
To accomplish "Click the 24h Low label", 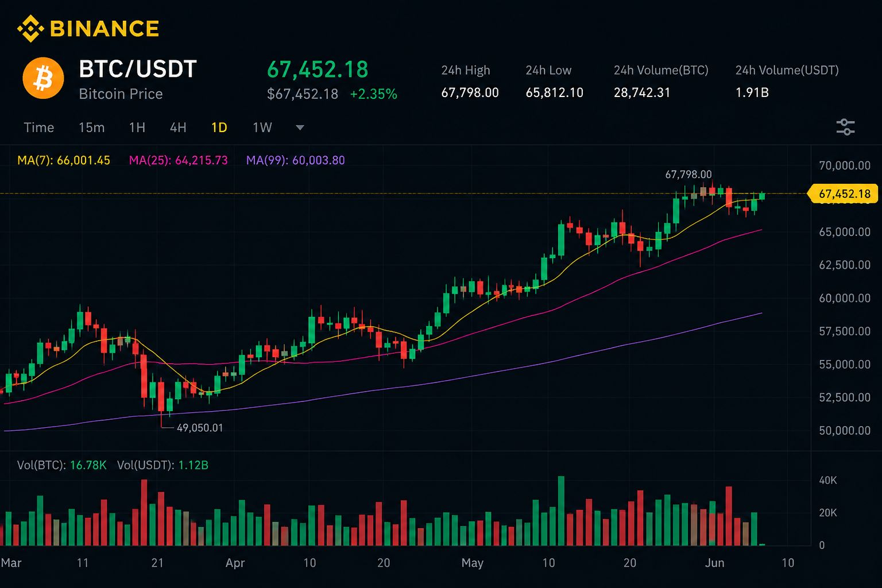I will coord(548,70).
